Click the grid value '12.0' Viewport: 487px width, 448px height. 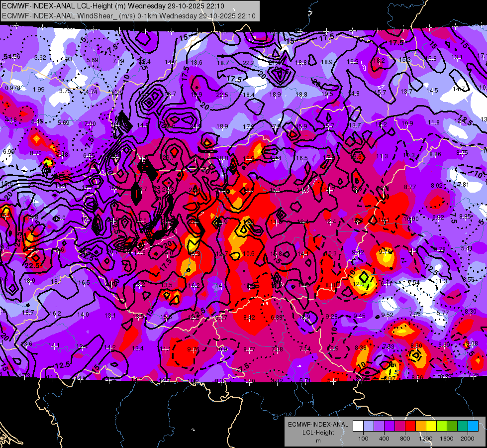tap(359, 284)
